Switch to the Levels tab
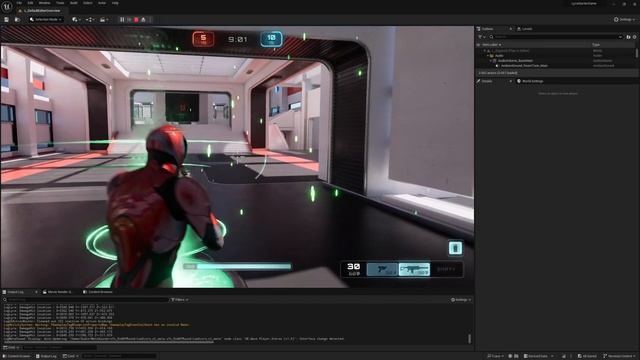This screenshot has width=640, height=360. (x=525, y=29)
